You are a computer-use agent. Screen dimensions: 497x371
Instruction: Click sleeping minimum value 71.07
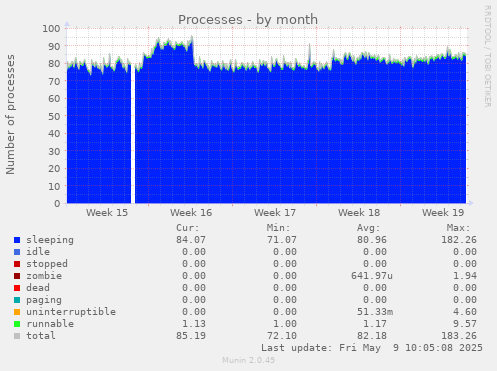[x=282, y=240]
